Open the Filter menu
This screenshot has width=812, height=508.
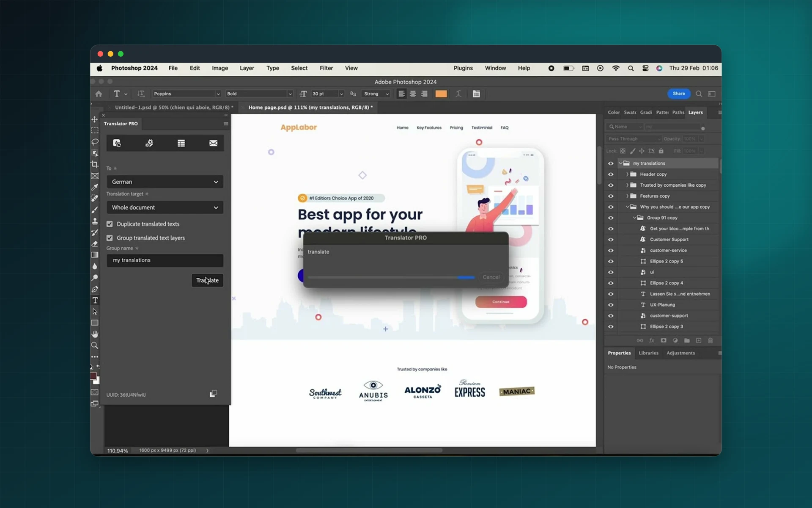pyautogui.click(x=326, y=68)
